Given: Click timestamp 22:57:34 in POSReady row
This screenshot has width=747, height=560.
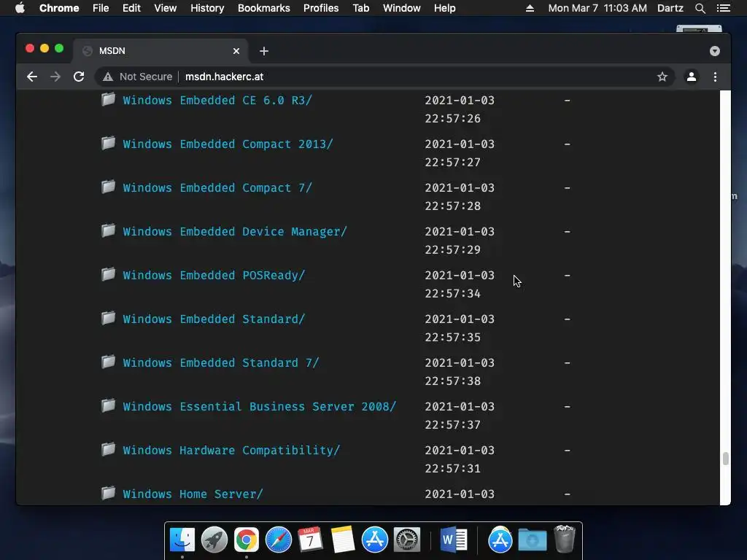Looking at the screenshot, I should pos(452,294).
